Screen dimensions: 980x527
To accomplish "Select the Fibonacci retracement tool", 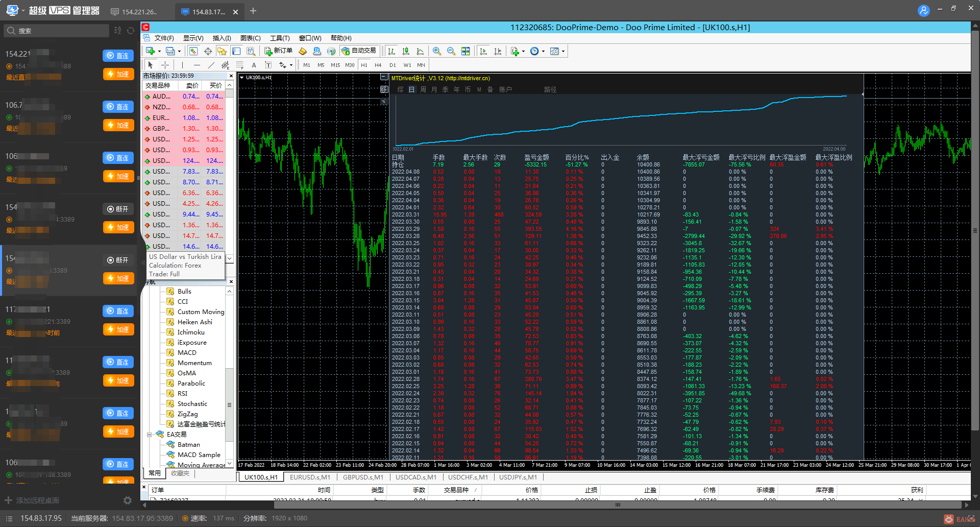I will (239, 65).
